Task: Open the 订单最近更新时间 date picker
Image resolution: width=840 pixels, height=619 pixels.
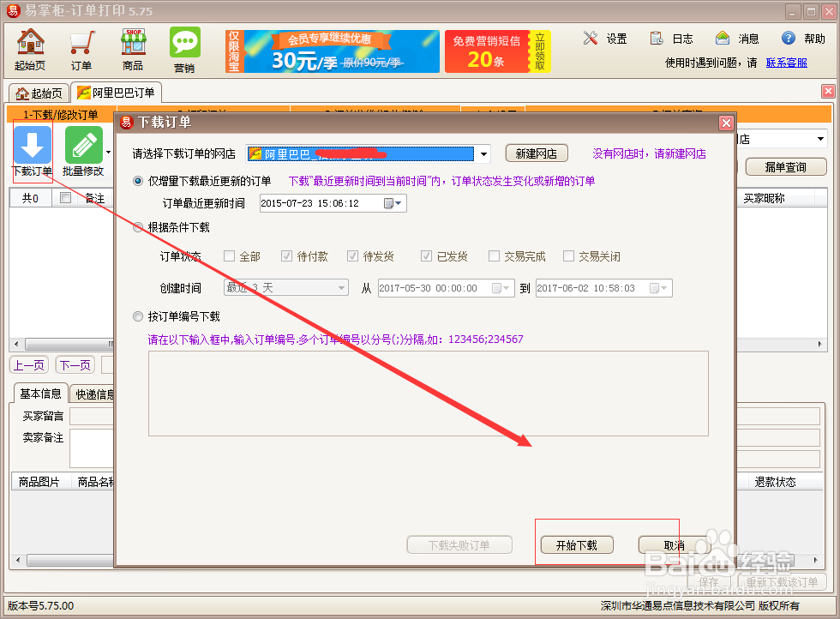Action: pyautogui.click(x=393, y=204)
